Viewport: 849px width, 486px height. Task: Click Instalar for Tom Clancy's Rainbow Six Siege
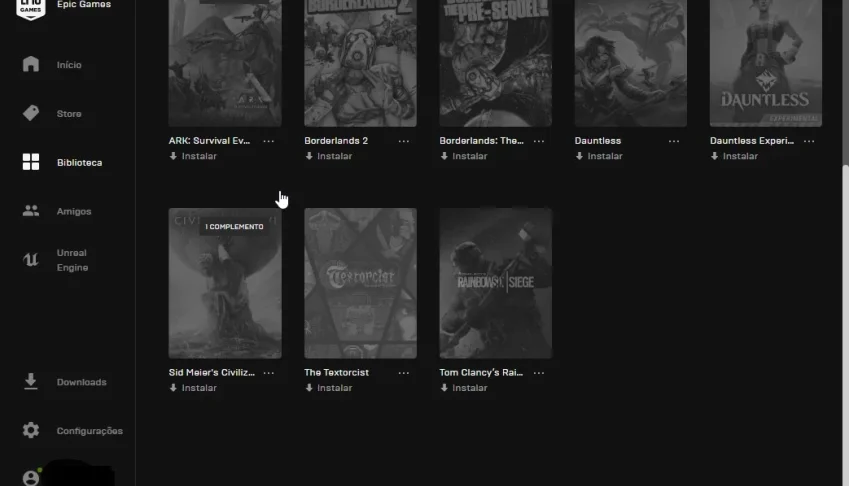[470, 388]
